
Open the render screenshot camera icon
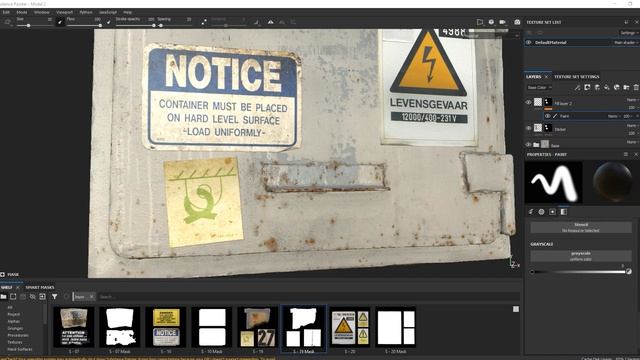click(x=517, y=22)
